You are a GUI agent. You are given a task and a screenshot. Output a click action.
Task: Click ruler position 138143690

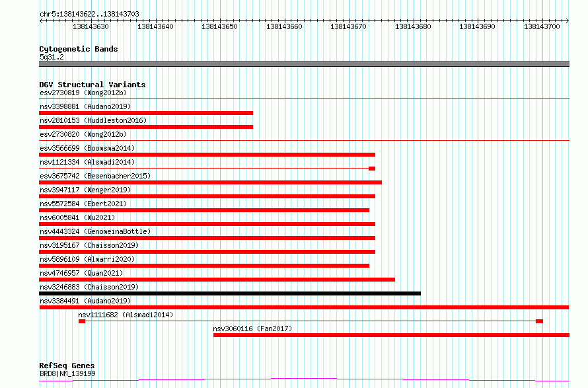click(x=478, y=26)
